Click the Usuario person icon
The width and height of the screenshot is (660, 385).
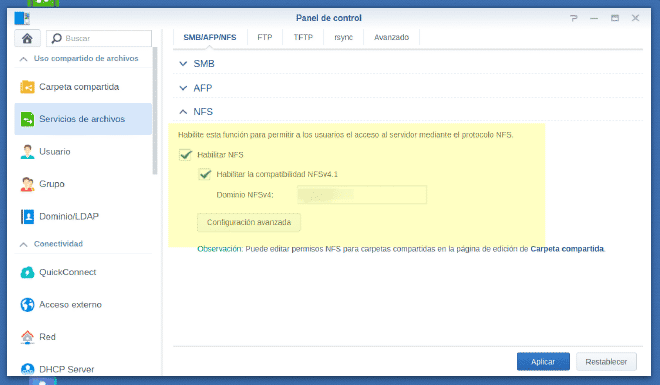[x=27, y=151]
